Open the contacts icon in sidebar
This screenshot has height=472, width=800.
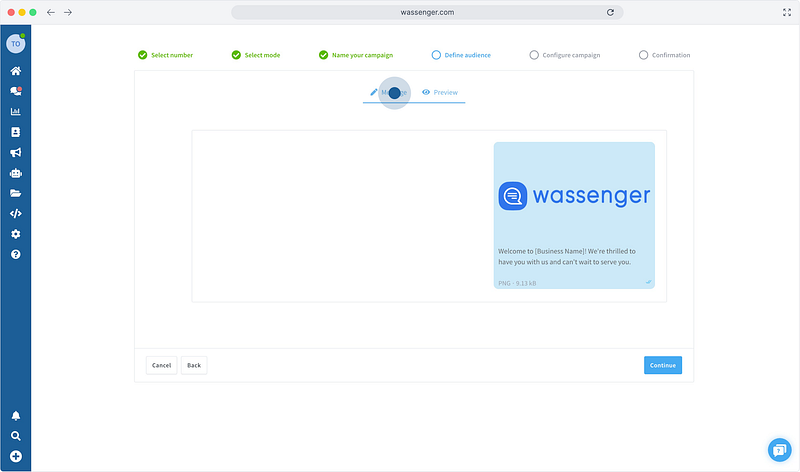pos(15,132)
